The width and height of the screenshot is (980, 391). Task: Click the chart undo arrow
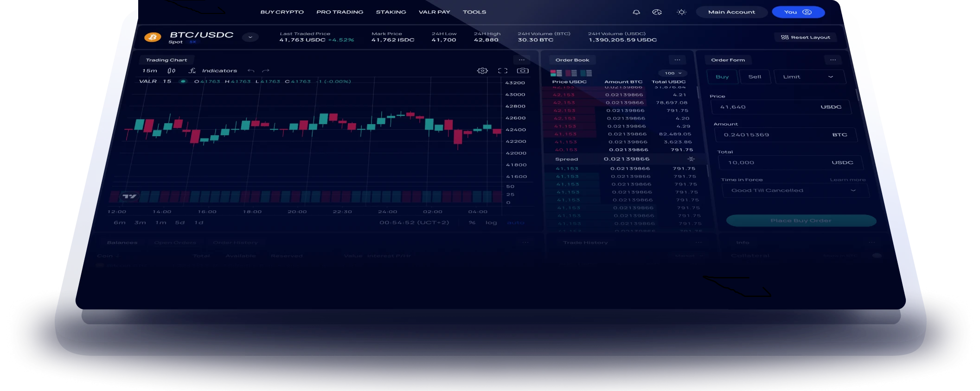[x=251, y=71]
